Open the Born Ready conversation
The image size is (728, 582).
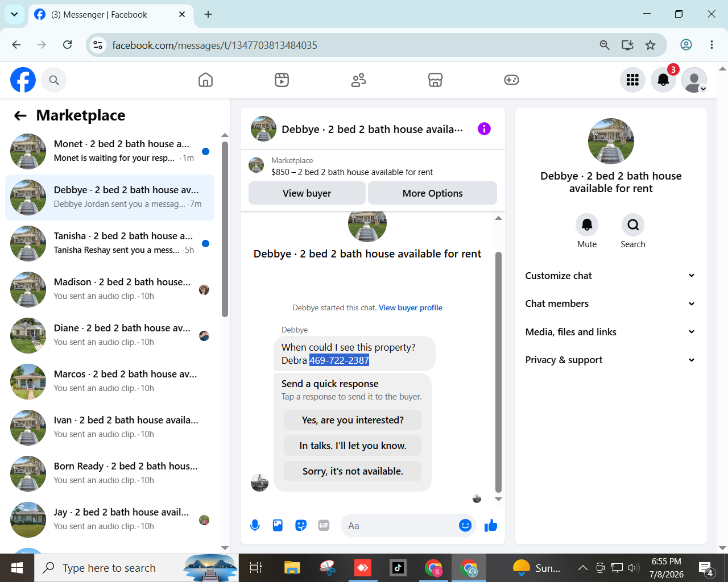[110, 473]
